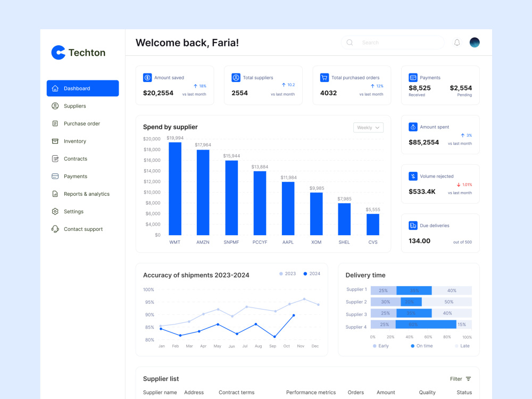Toggle the 2024 legend series
532x399 pixels.
(312, 273)
